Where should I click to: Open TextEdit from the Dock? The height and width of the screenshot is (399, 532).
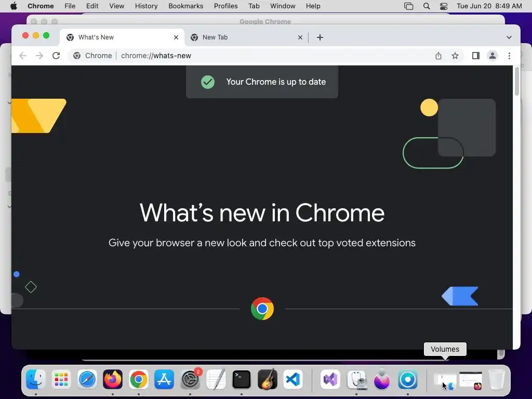pos(216,379)
